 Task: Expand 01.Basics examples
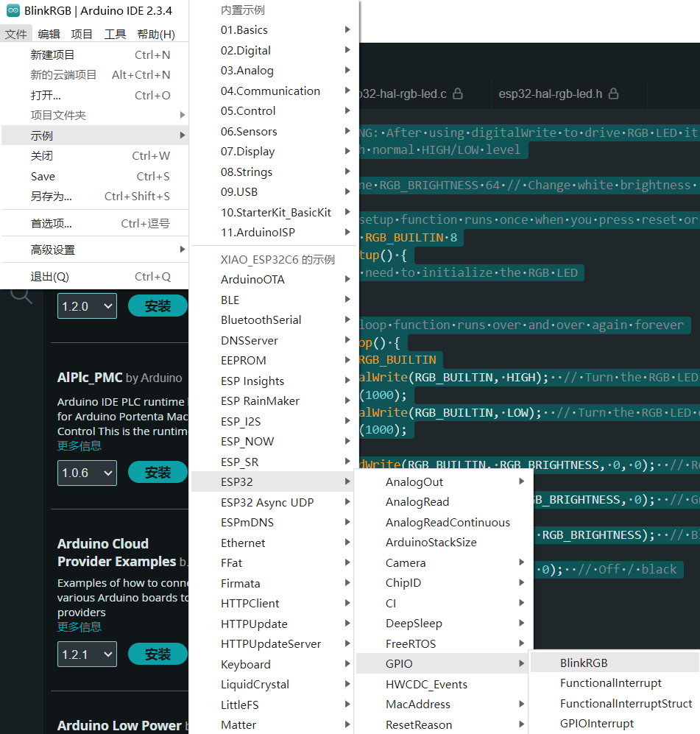[x=275, y=30]
